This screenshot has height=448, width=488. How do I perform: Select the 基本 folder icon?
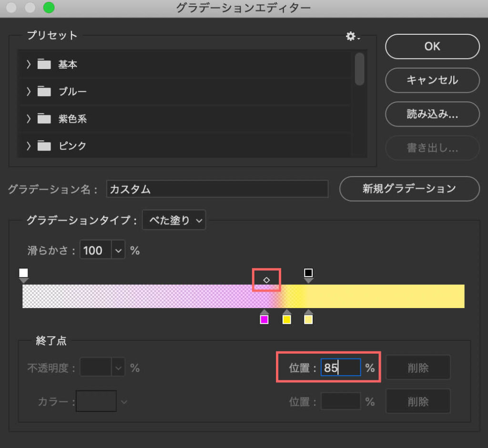tap(44, 64)
